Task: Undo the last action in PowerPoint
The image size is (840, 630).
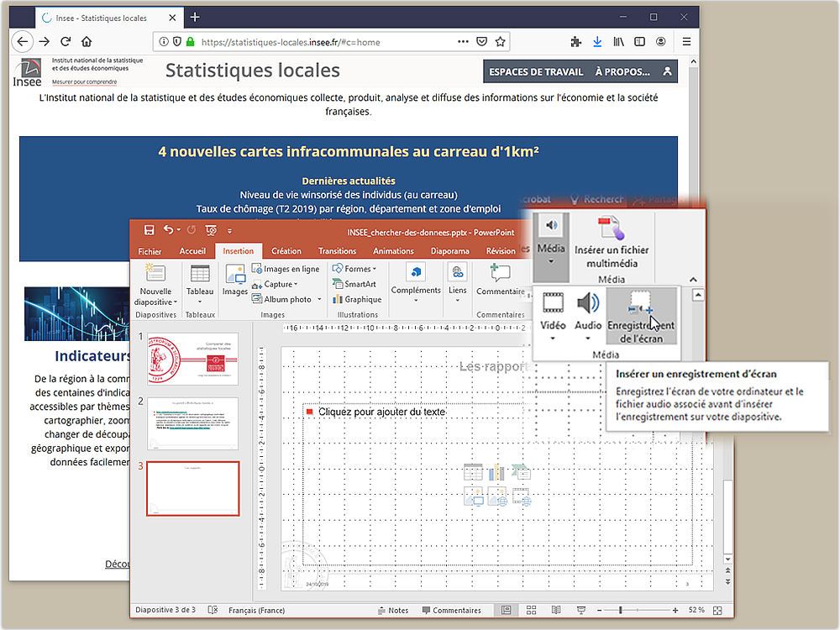Action: [169, 230]
